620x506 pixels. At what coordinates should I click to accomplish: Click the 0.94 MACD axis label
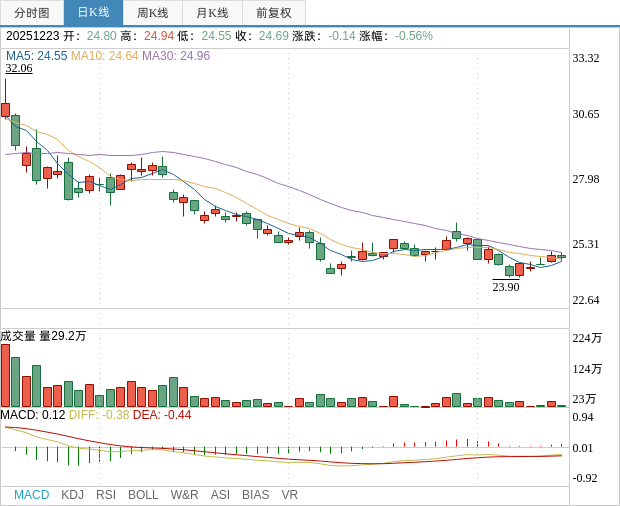tap(583, 417)
